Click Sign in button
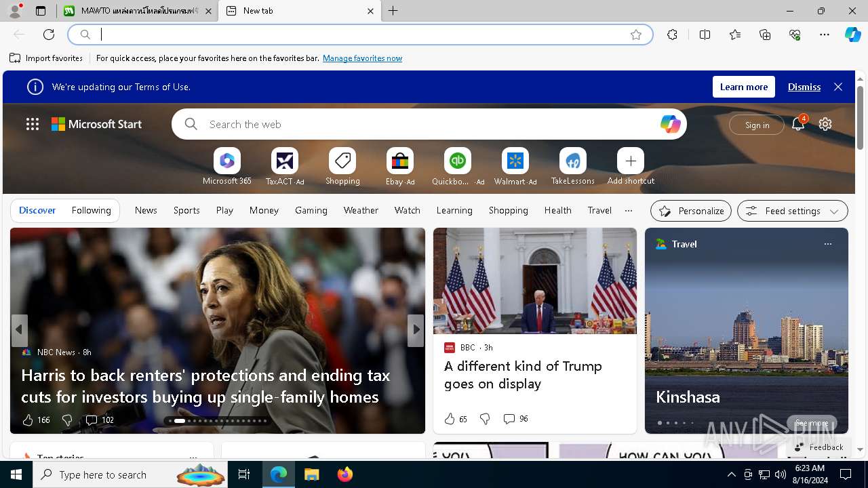The image size is (868, 488). point(757,125)
